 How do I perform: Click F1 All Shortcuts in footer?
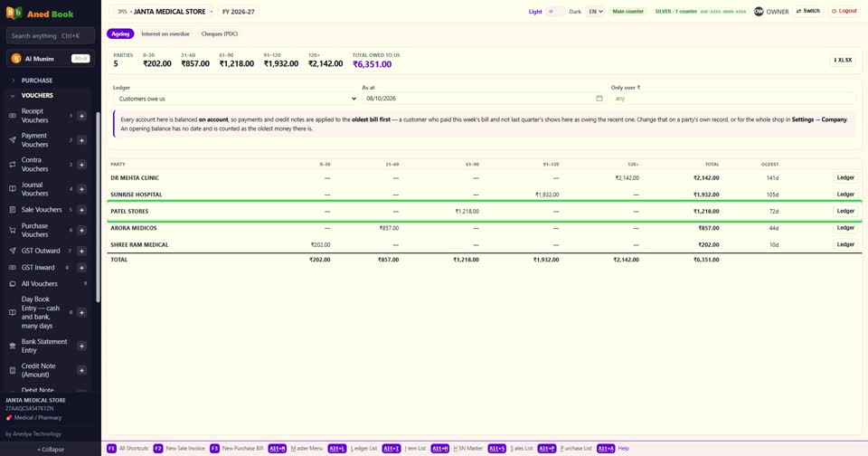click(127, 448)
